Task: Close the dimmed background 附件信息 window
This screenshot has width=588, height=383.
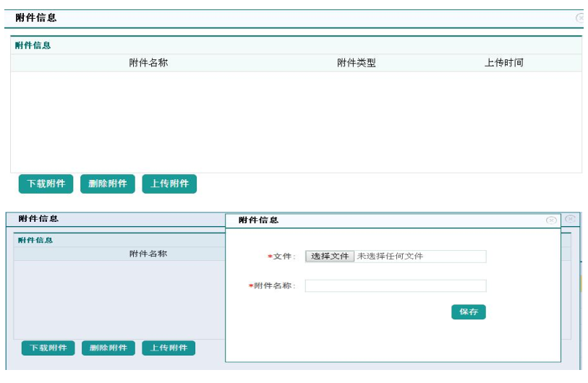Action: coord(570,218)
